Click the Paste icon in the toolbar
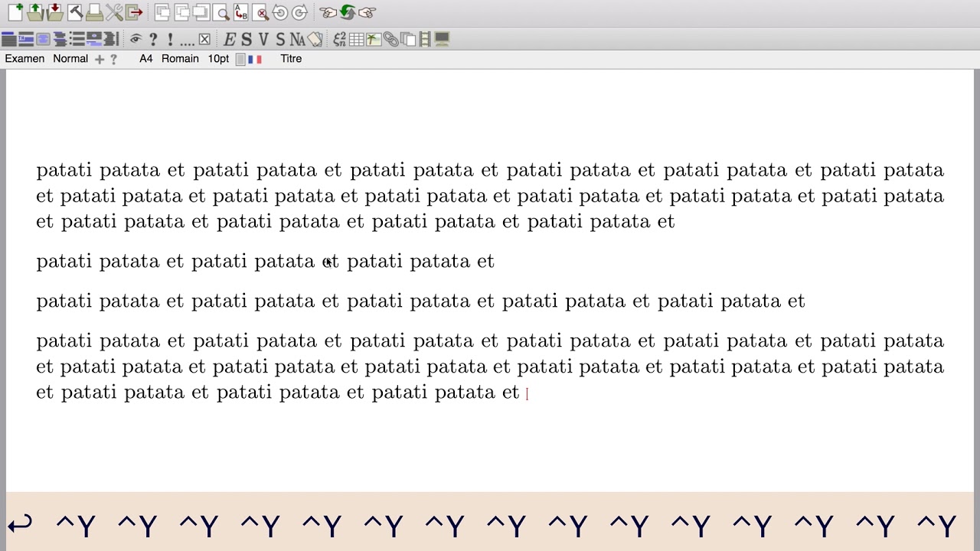Image resolution: width=980 pixels, height=551 pixels. click(201, 12)
